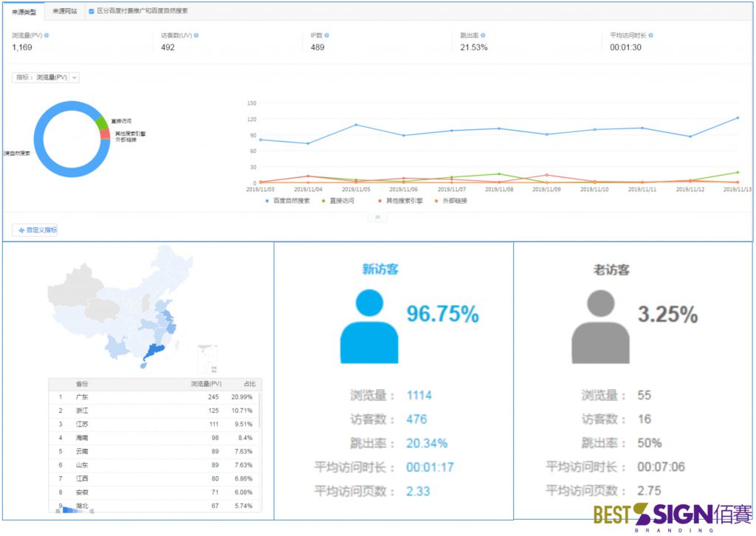The image size is (756, 536).
Task: Click the gray 老访客 person icon
Action: pyautogui.click(x=601, y=326)
